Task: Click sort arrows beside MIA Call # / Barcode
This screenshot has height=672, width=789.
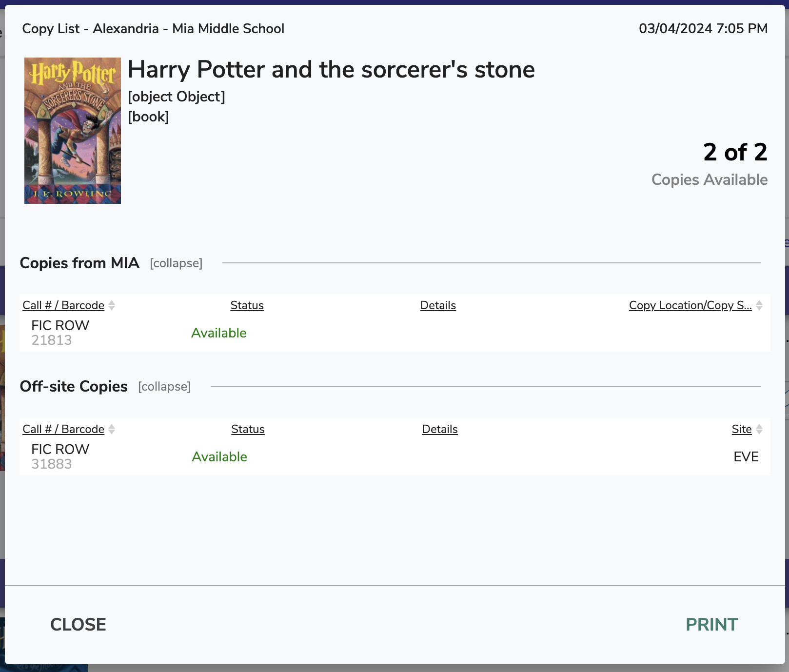Action: (x=112, y=305)
